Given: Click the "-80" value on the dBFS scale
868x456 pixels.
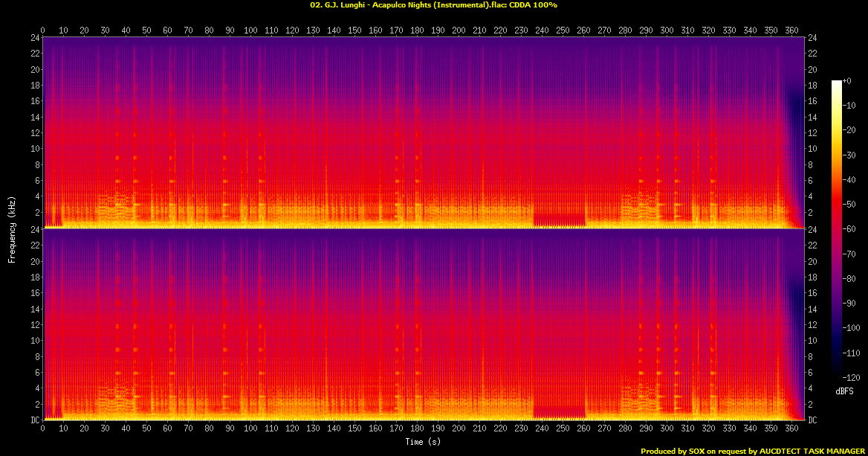Looking at the screenshot, I should point(849,279).
